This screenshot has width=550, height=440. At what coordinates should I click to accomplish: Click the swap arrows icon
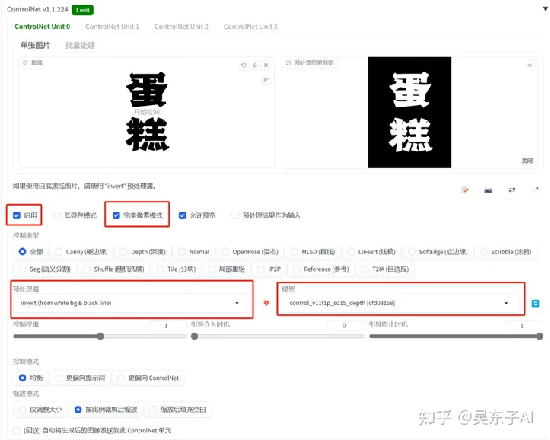click(512, 190)
